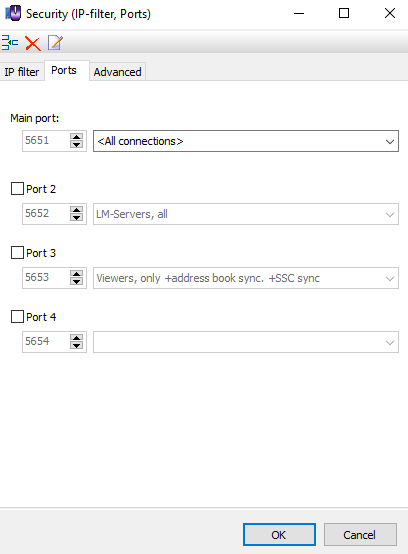Click the add item toolbar icon
408x554 pixels.
coord(10,43)
